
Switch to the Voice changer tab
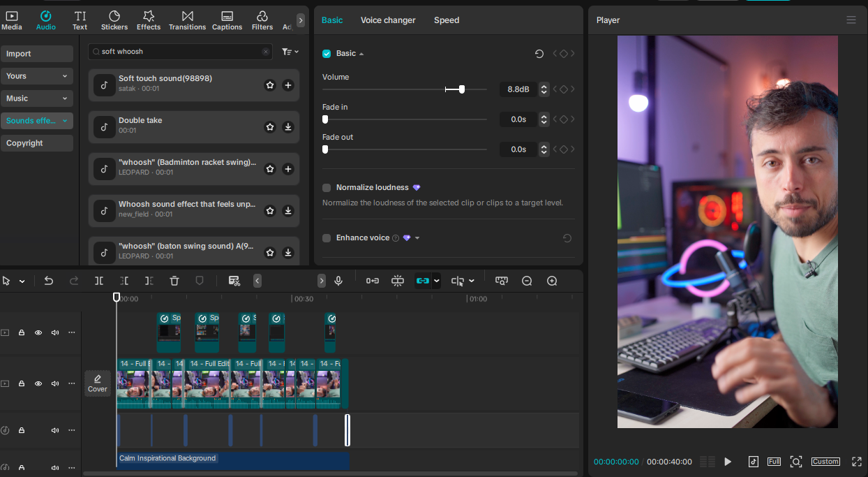[x=388, y=20]
